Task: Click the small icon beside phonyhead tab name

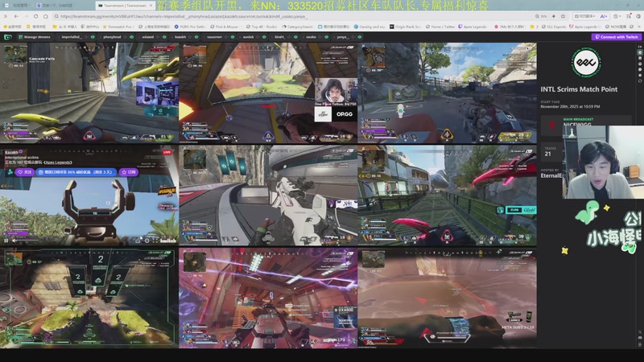Action: coord(125,37)
